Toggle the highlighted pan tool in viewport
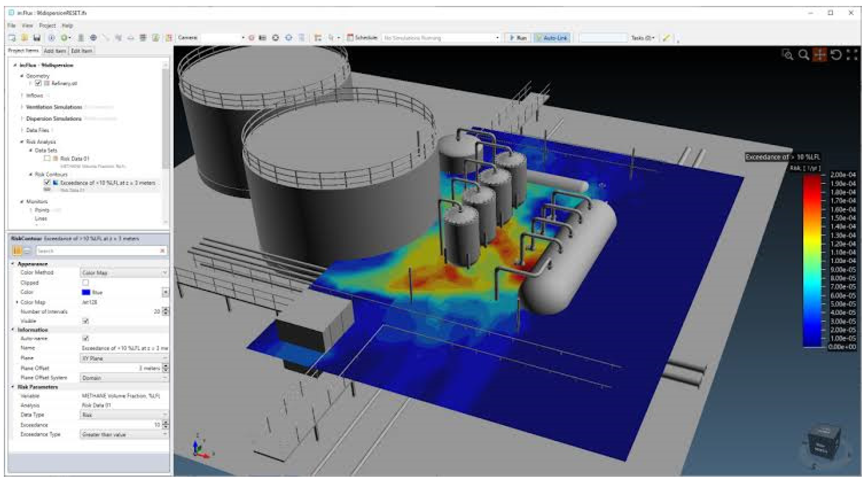The height and width of the screenshot is (484, 868). pos(820,55)
